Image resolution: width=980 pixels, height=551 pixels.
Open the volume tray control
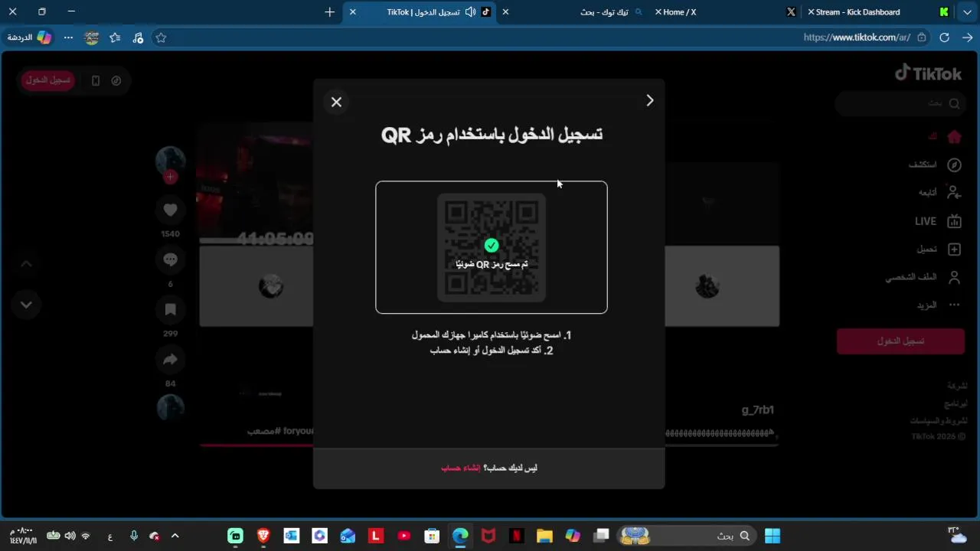70,536
